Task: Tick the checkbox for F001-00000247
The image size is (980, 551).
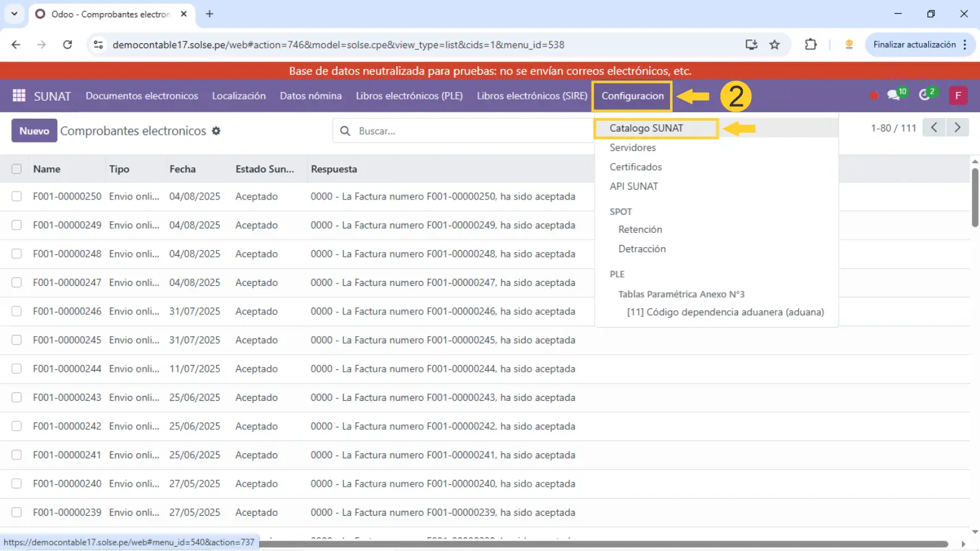Action: click(x=17, y=283)
